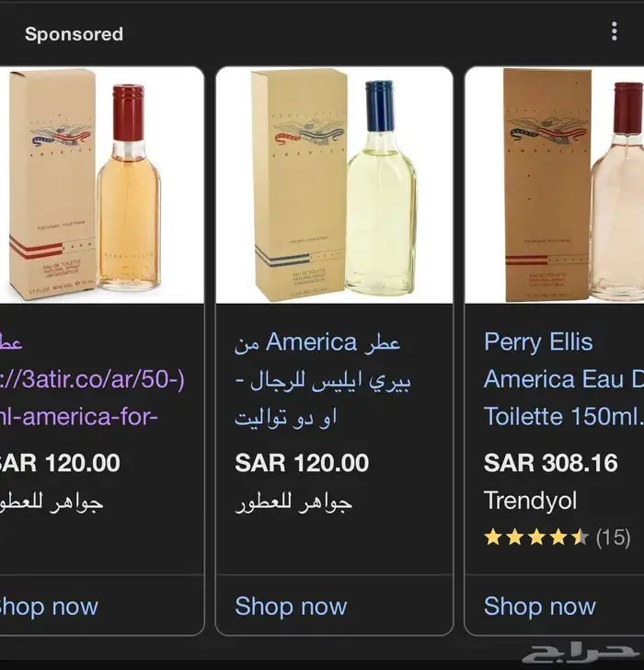Click Shop now on the Trendyol card
This screenshot has height=670, width=644.
tap(540, 606)
